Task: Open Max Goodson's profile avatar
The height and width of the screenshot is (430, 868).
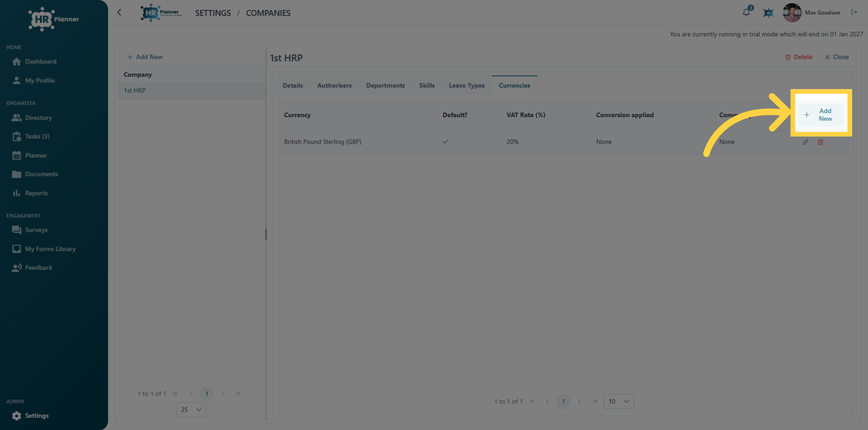Action: click(792, 13)
